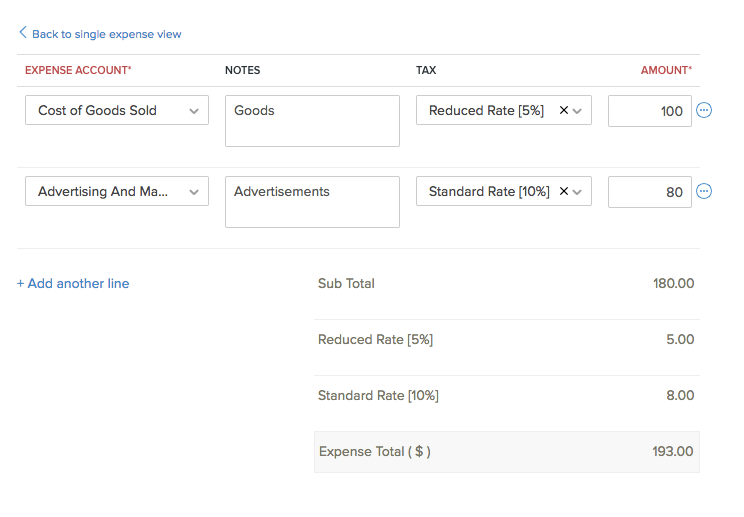744x517 pixels.
Task: Click the amount field containing 80
Action: point(649,191)
